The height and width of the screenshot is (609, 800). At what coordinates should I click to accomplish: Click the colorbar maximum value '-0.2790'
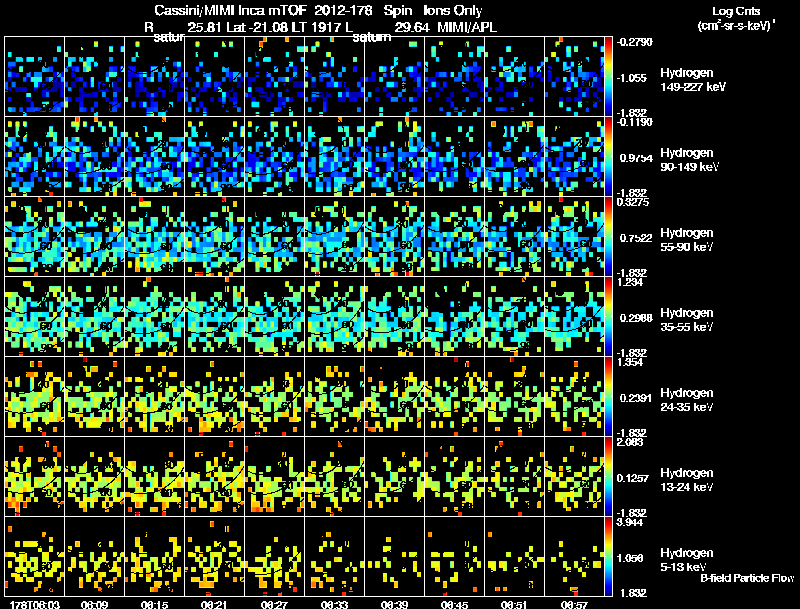tap(634, 42)
